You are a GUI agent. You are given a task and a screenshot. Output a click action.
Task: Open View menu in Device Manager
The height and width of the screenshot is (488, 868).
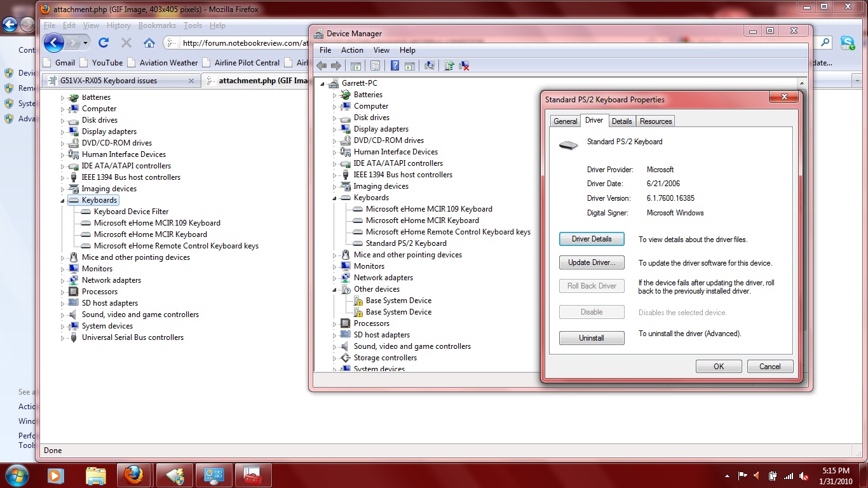[381, 50]
